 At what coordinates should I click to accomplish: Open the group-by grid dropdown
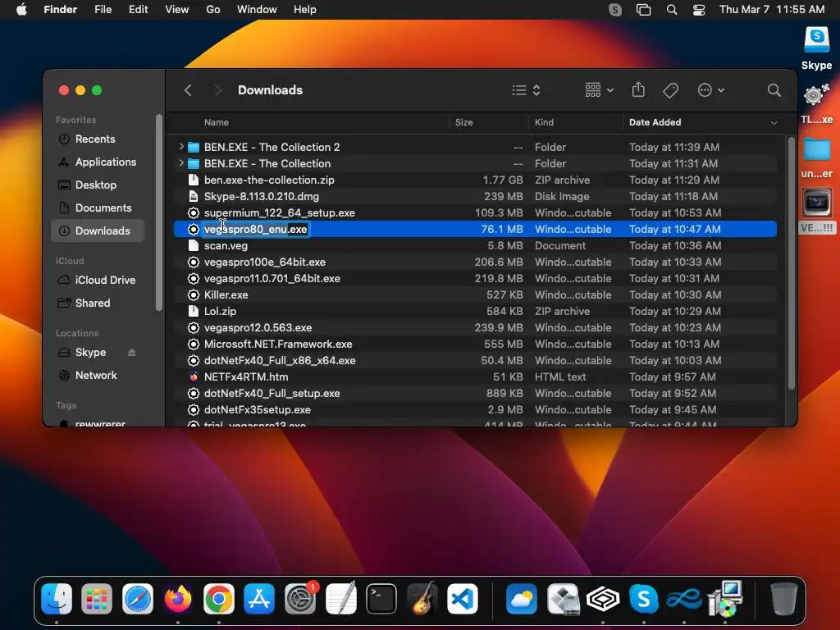(x=599, y=90)
